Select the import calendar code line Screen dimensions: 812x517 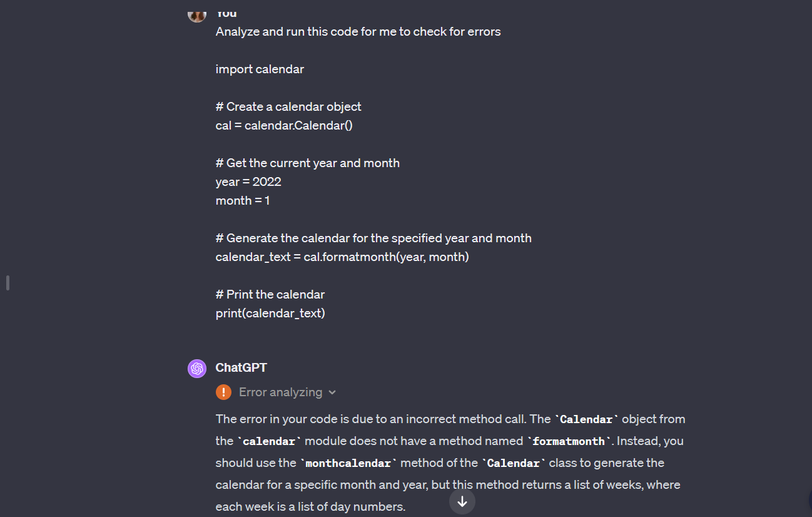[260, 69]
